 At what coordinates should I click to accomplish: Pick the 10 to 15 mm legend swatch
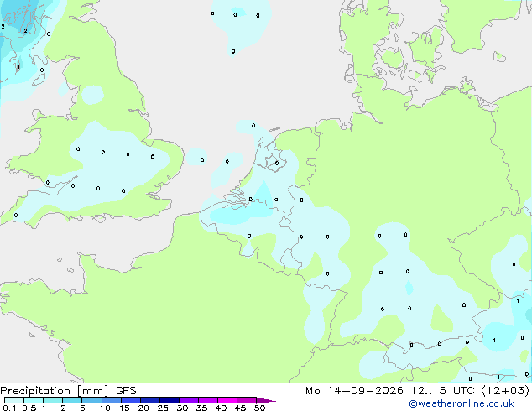point(112,400)
